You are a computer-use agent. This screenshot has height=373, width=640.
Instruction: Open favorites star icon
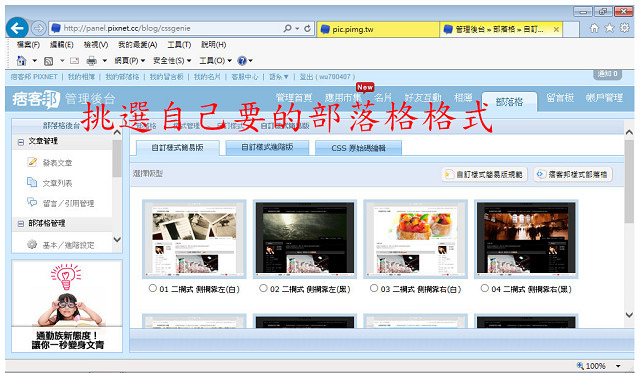point(609,28)
